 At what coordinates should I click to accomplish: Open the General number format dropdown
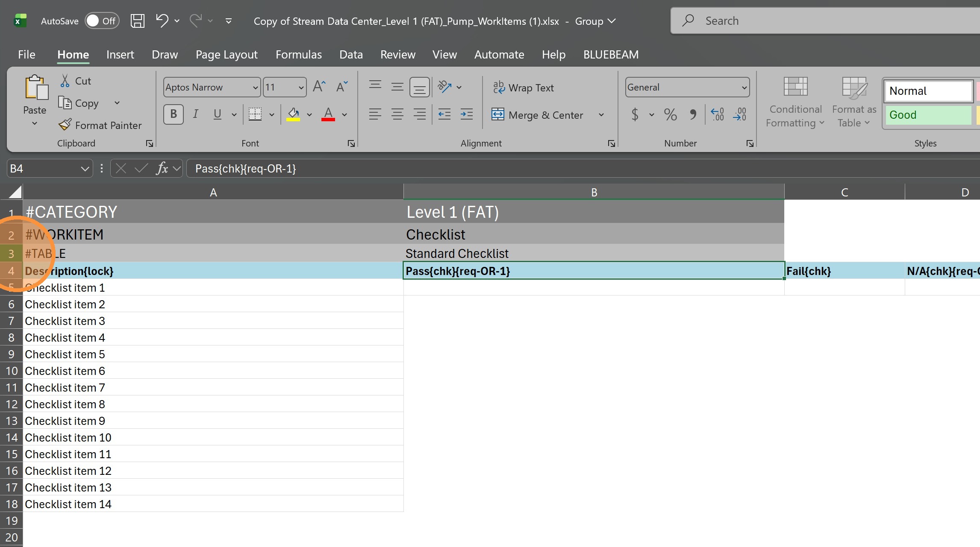tap(744, 88)
